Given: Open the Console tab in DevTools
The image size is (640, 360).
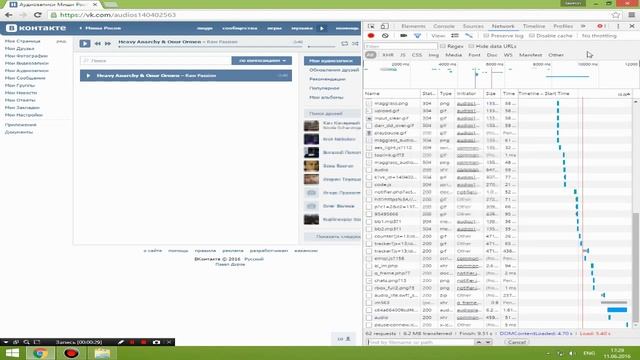Looking at the screenshot, I should point(444,26).
